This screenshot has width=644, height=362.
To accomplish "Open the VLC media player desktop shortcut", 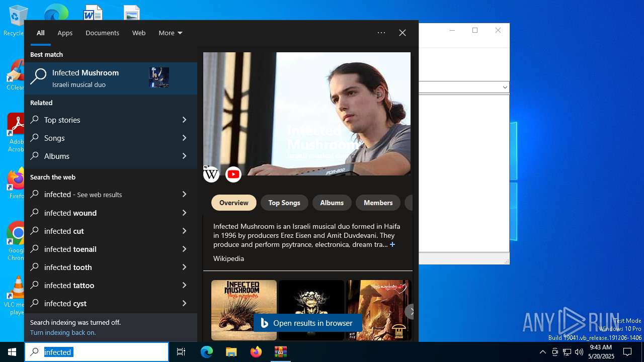I will point(15,296).
